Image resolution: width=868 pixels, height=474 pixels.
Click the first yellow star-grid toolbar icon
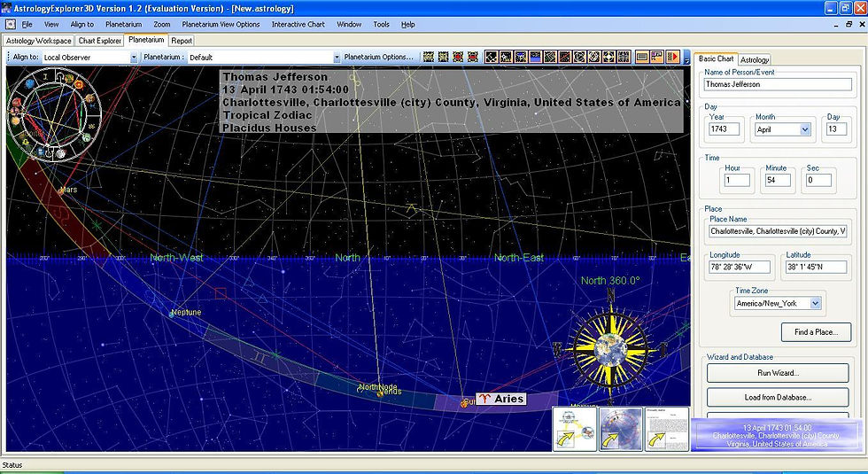(429, 57)
